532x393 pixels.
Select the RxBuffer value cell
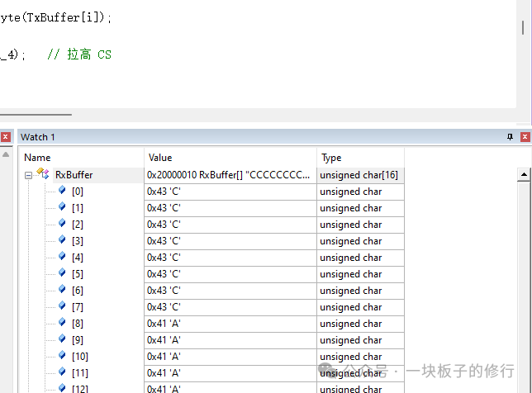[x=230, y=175]
